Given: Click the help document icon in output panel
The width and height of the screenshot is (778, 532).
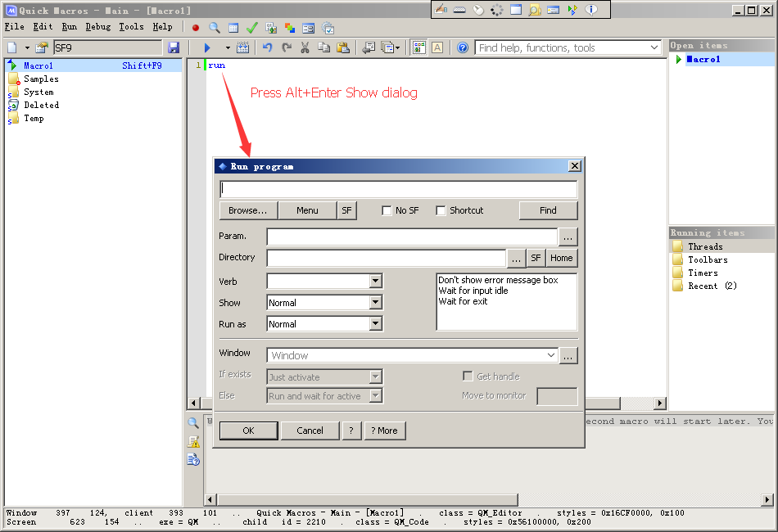Looking at the screenshot, I should [x=193, y=460].
